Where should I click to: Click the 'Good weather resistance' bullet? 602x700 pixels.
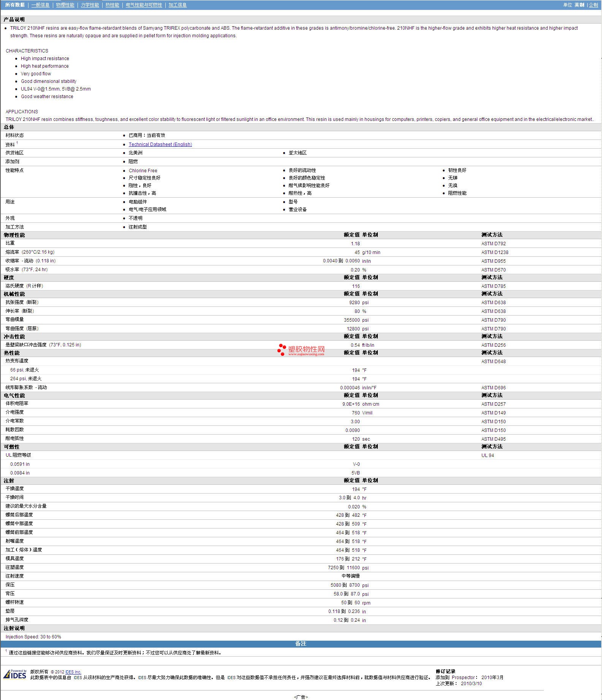(x=47, y=97)
